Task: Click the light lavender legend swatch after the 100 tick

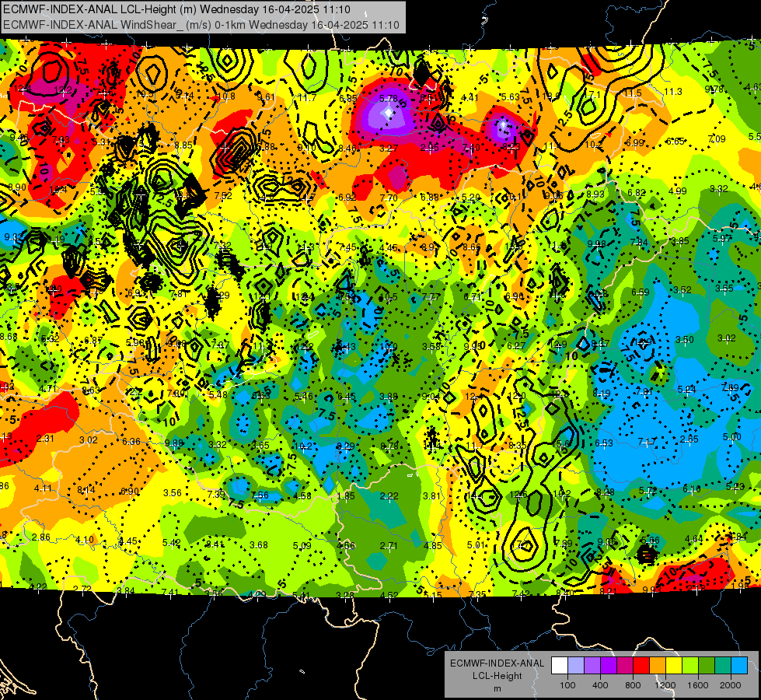Action: click(x=576, y=666)
